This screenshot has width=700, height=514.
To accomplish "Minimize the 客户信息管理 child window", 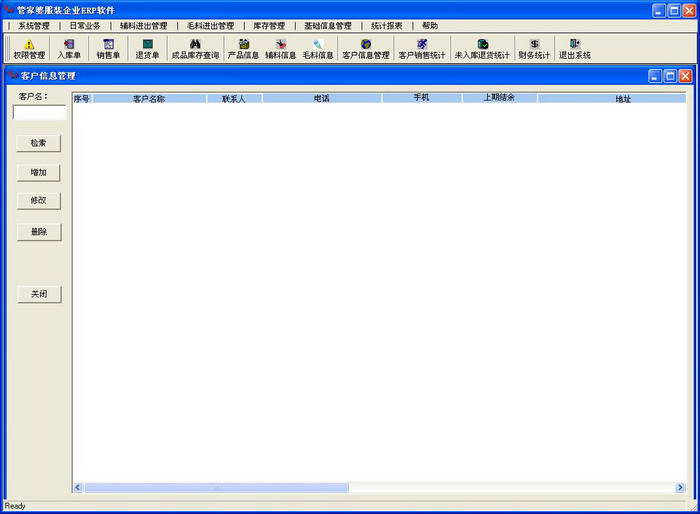I will coord(655,76).
